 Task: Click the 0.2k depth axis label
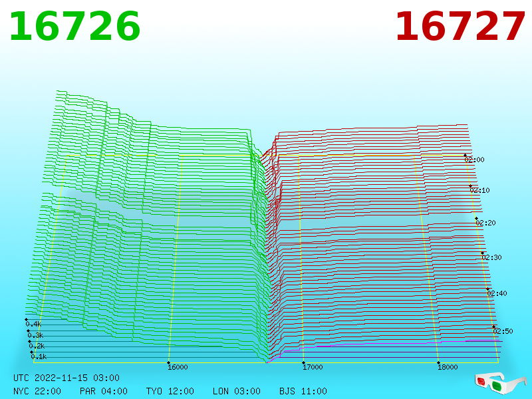(37, 346)
